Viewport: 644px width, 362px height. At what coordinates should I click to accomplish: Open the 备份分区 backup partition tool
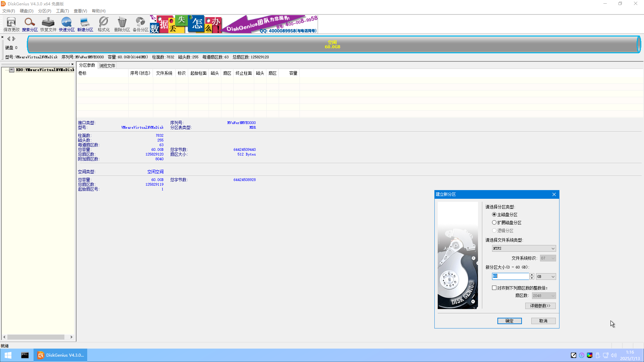(141, 24)
